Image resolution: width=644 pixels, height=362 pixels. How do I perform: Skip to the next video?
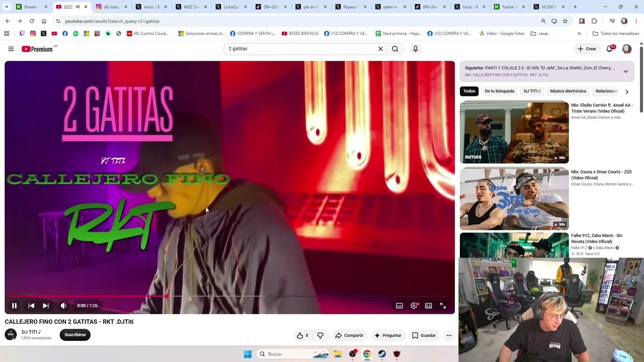[46, 306]
